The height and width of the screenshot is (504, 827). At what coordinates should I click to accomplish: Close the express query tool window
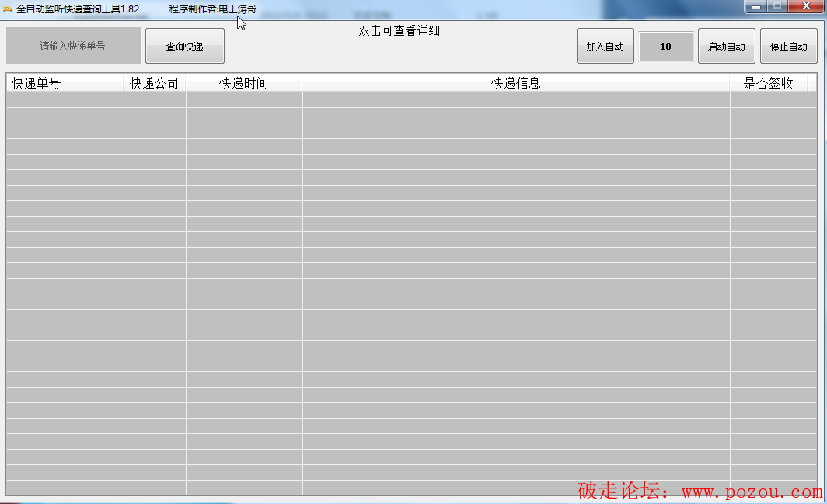(x=804, y=6)
